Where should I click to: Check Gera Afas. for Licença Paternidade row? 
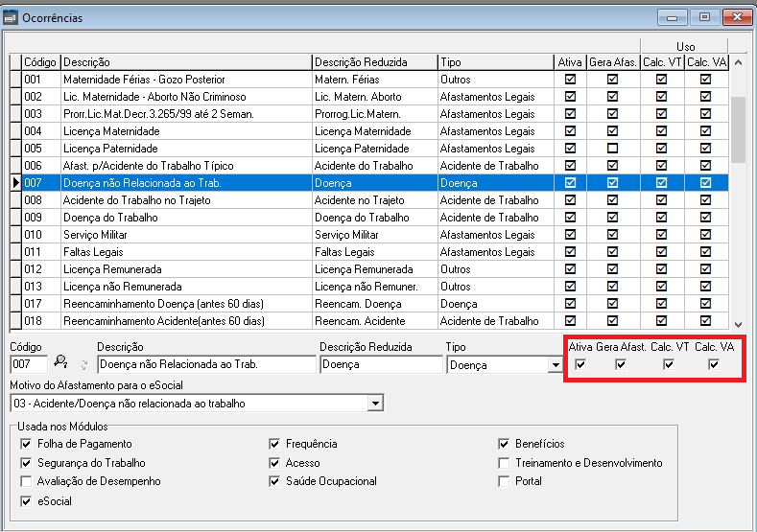coord(612,149)
